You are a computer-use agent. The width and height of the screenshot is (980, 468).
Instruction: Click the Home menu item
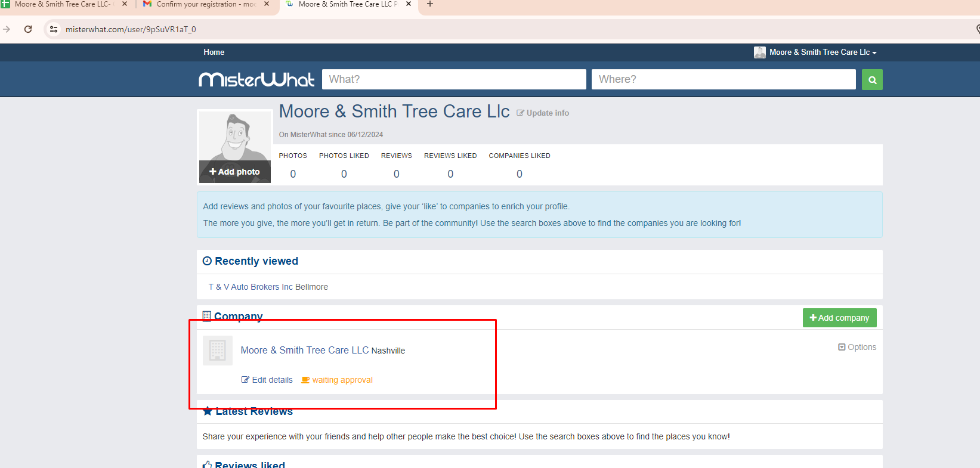pos(214,52)
